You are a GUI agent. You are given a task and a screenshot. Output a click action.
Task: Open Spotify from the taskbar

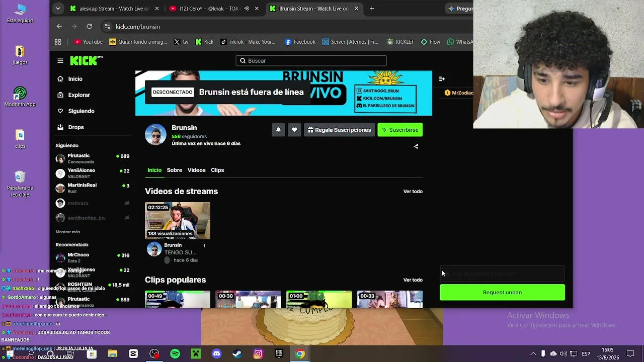[175, 354]
